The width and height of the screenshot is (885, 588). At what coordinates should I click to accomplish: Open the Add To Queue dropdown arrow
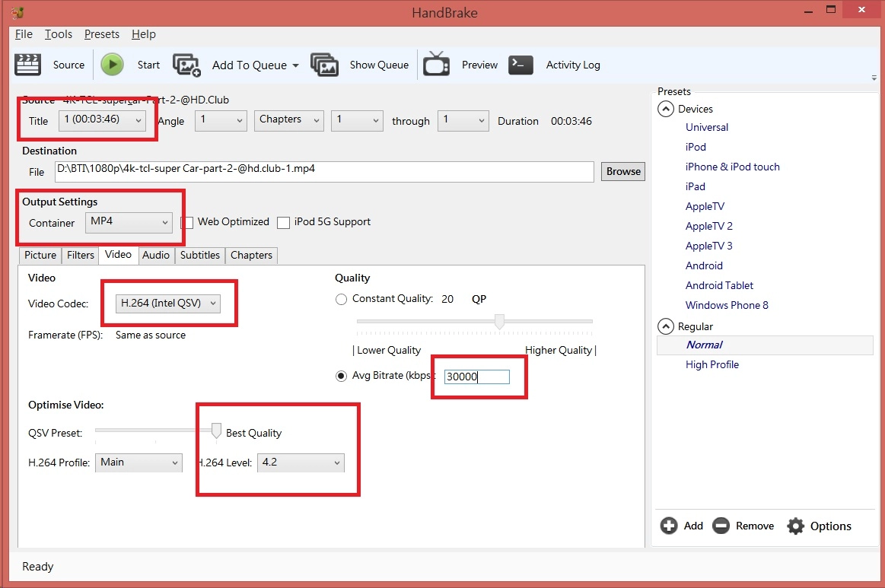click(x=295, y=65)
